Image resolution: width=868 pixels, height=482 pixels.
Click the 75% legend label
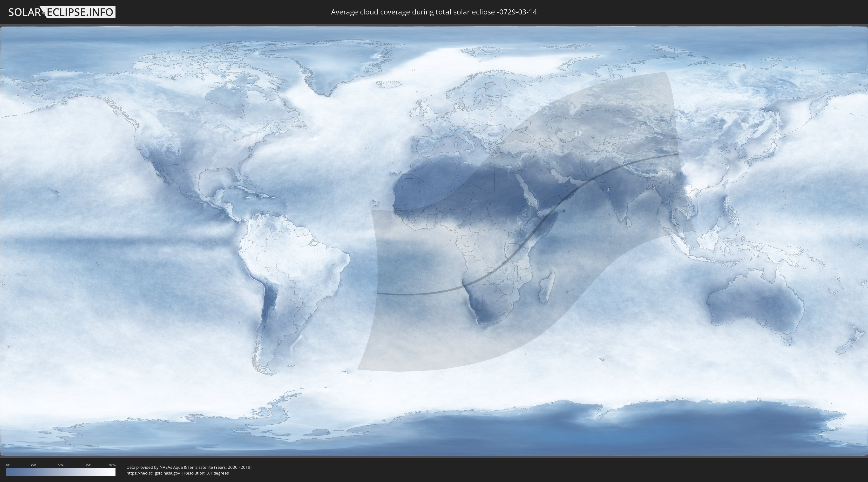[88, 465]
